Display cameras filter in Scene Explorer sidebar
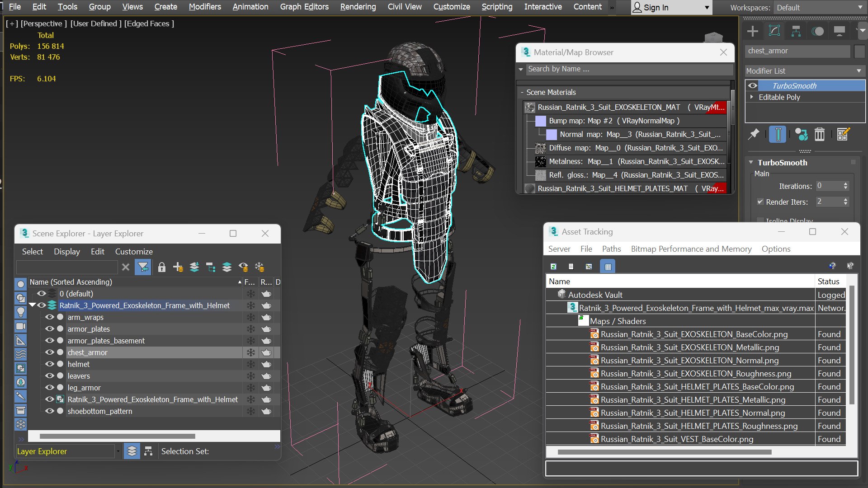This screenshot has width=868, height=488. [21, 326]
